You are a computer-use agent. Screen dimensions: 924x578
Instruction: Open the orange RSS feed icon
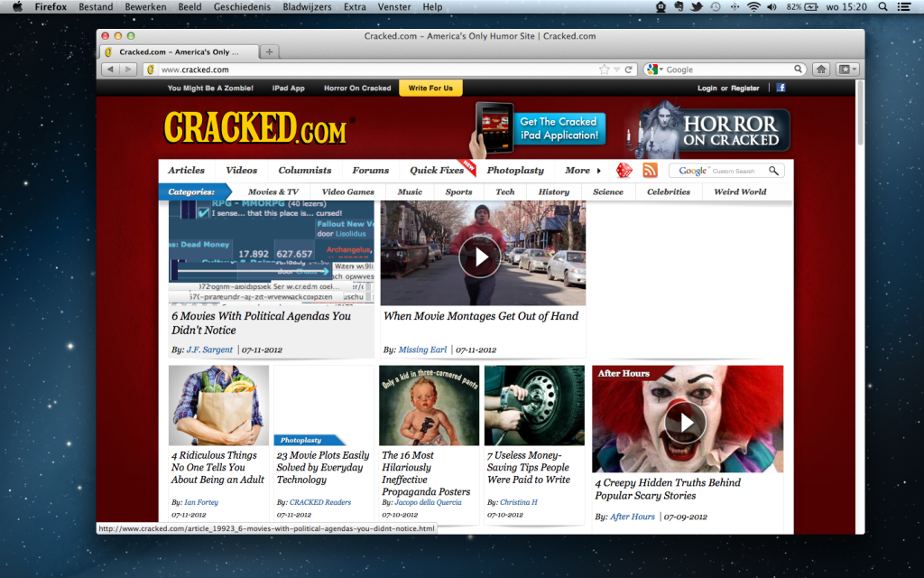650,171
